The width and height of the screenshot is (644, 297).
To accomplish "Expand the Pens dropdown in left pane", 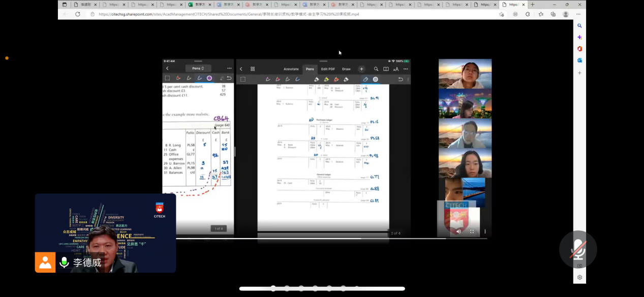I will click(198, 68).
